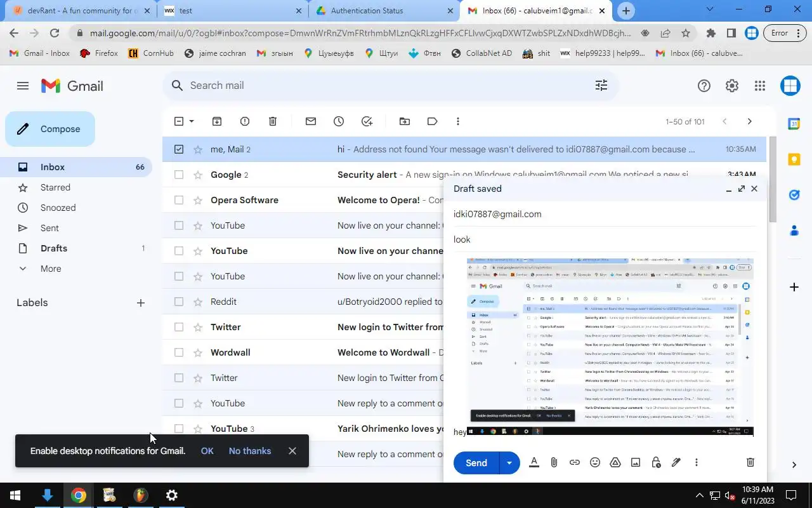
Task: Click the Move to folder icon
Action: (405, 121)
